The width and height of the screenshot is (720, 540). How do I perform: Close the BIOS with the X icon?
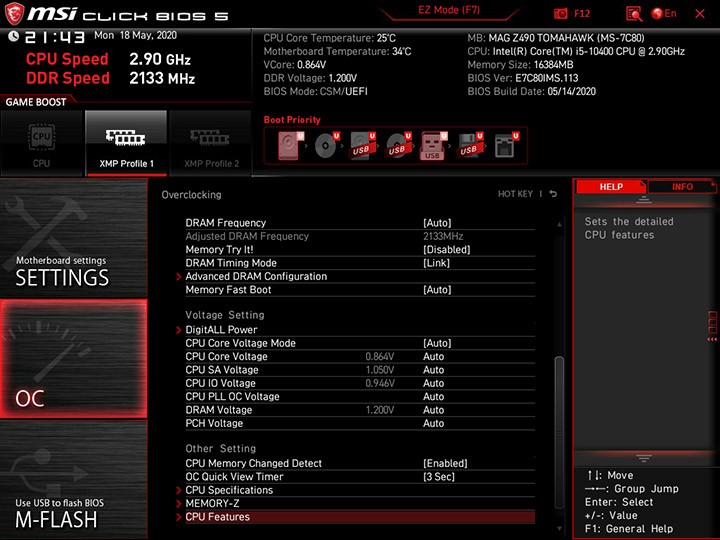coord(700,14)
